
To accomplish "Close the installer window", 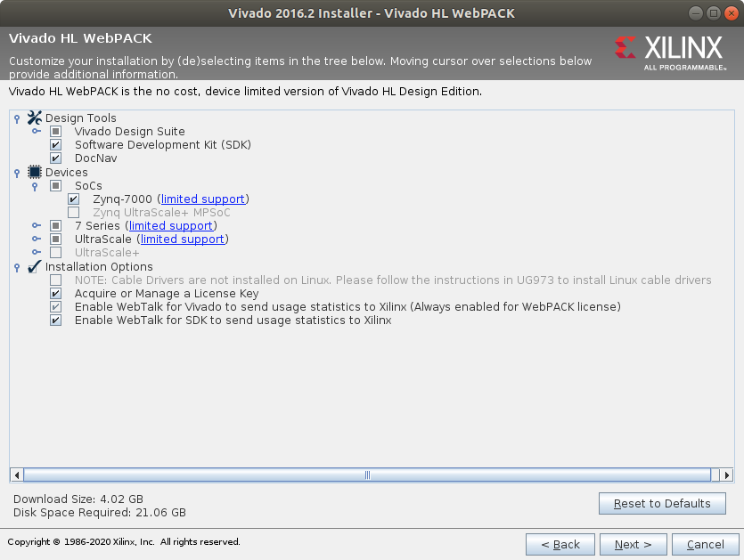I will tap(732, 13).
